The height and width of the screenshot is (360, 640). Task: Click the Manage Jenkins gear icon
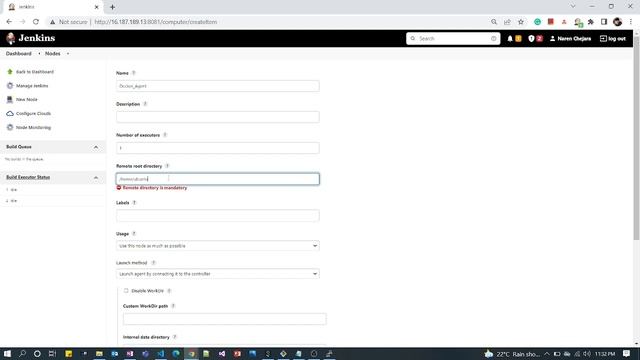[10, 86]
